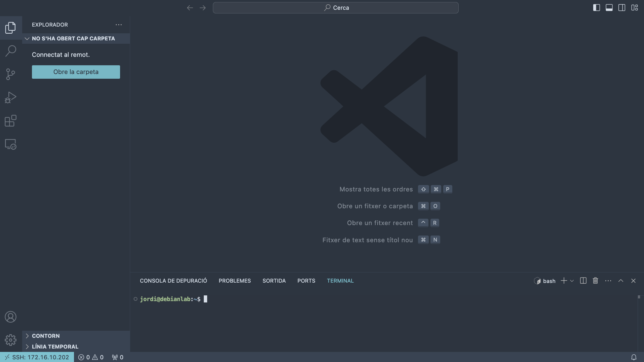Close the bottom panel
Image resolution: width=644 pixels, height=362 pixels.
pos(634,281)
